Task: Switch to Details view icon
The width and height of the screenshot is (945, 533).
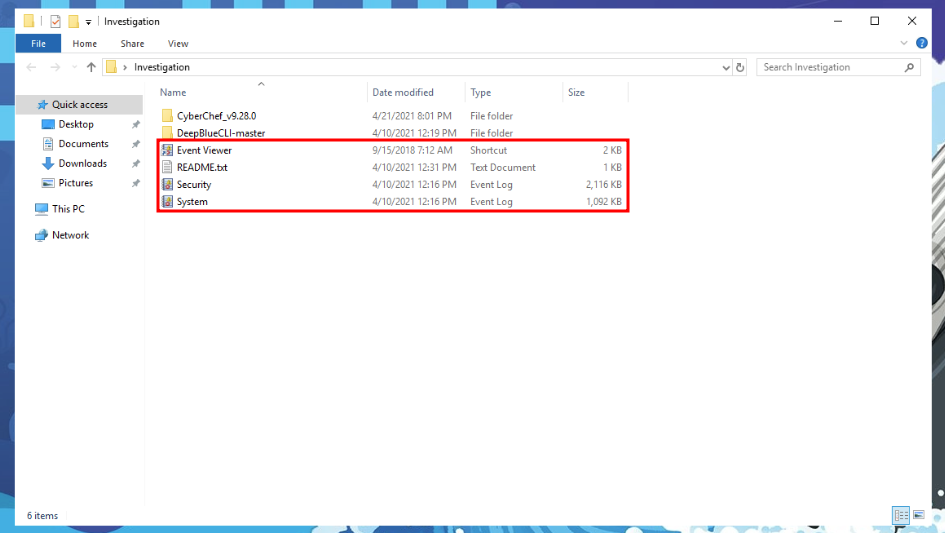Action: (x=901, y=515)
